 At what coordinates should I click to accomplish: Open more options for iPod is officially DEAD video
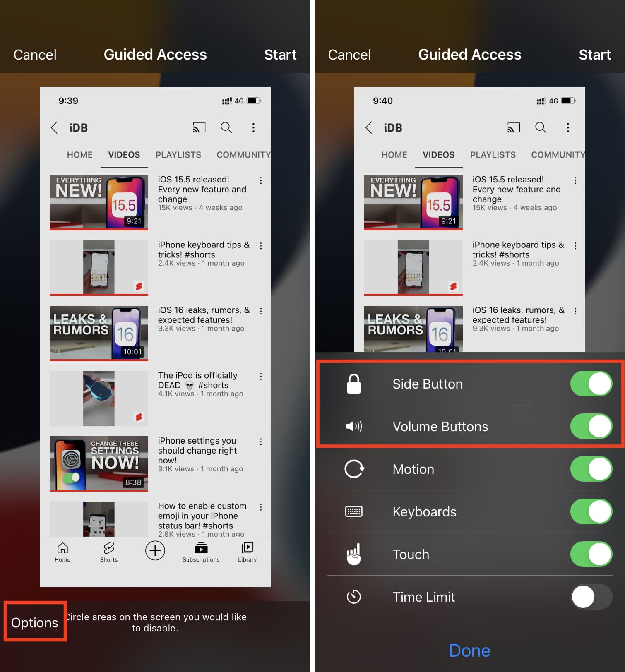tap(261, 376)
